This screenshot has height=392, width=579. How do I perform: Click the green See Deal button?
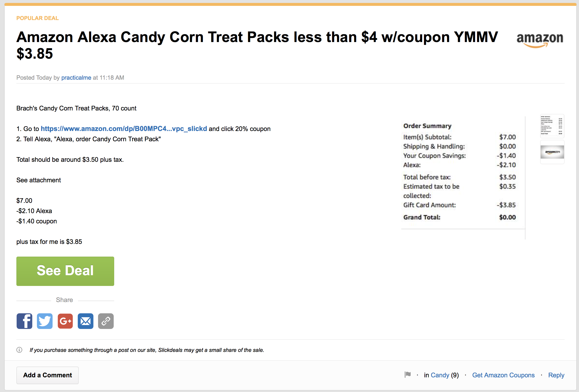pos(65,271)
